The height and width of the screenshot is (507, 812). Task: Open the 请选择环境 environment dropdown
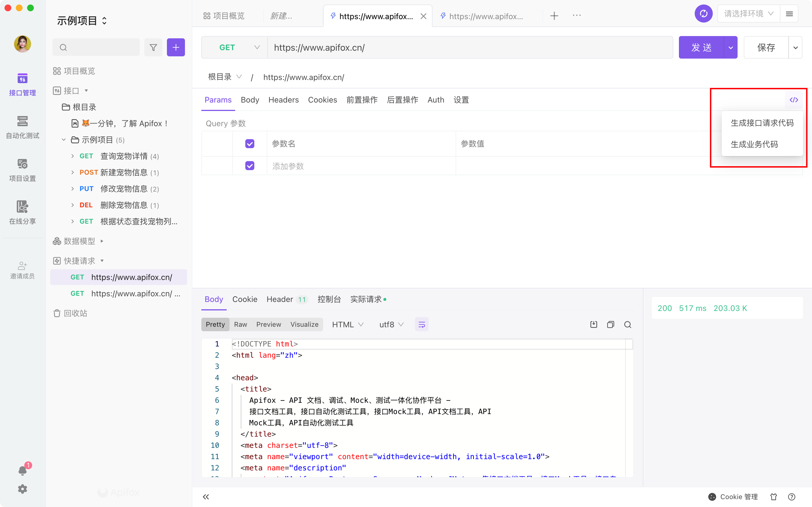coord(748,14)
